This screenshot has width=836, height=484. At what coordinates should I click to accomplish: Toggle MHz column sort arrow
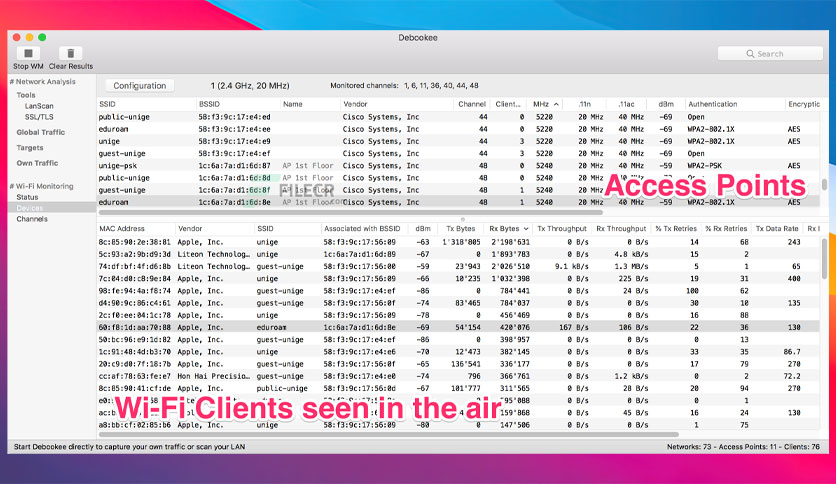[556, 104]
